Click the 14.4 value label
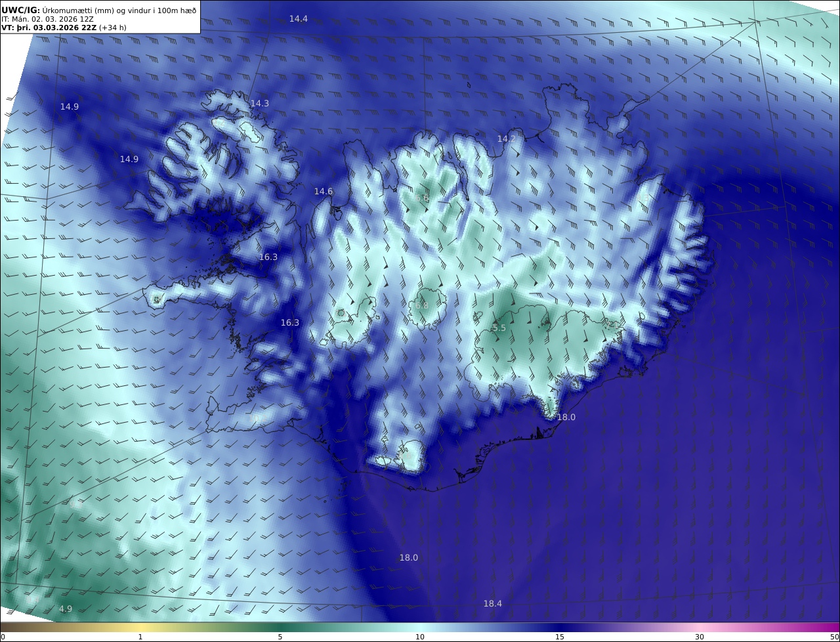 [x=299, y=18]
